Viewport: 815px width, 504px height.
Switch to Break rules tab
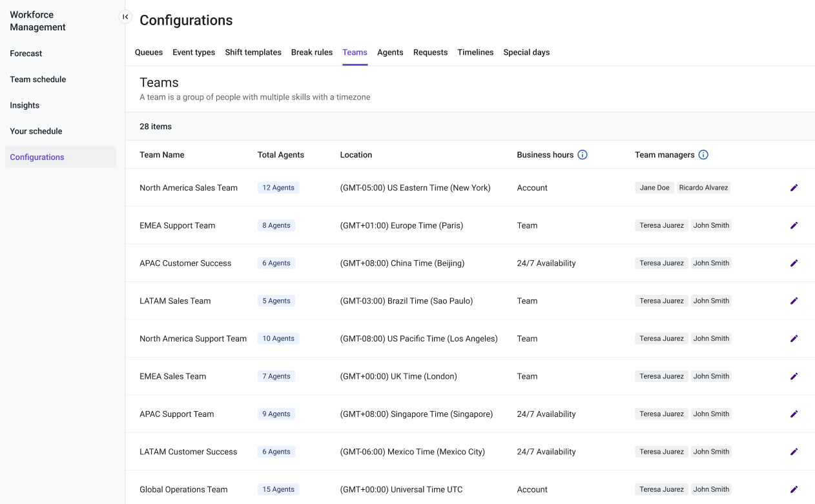(x=312, y=52)
